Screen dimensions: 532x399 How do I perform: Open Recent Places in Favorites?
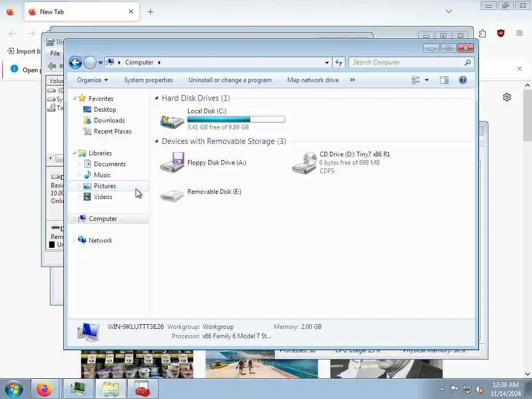(112, 131)
